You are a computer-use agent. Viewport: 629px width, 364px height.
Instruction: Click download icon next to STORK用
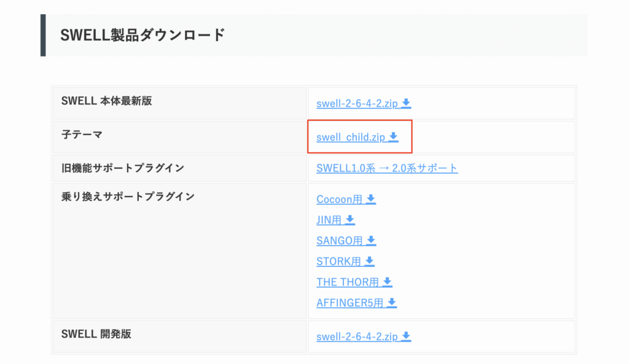pyautogui.click(x=369, y=261)
